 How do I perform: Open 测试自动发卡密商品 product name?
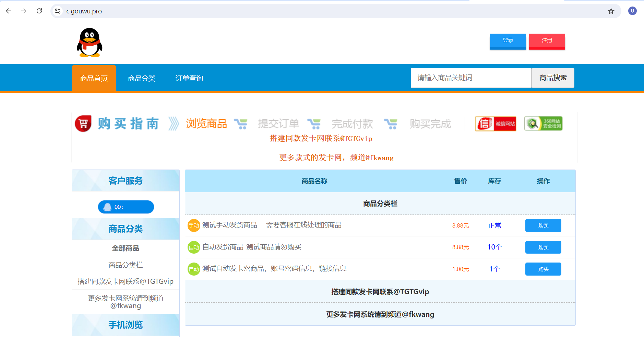click(274, 268)
